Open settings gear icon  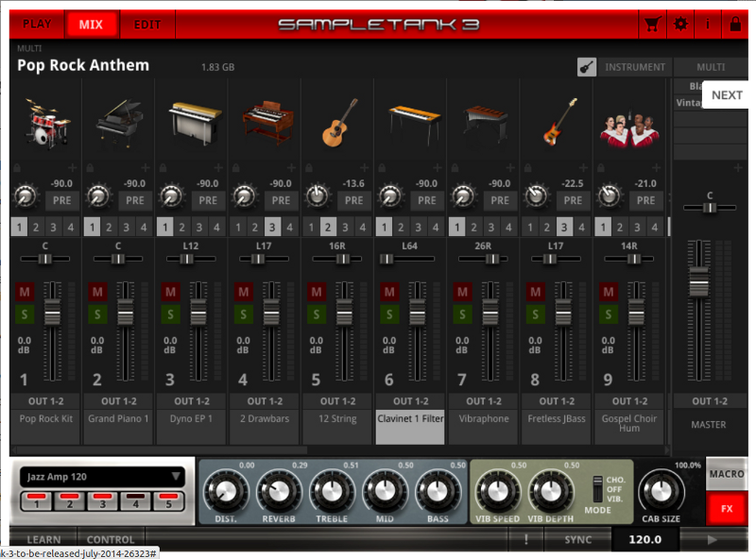click(x=680, y=24)
